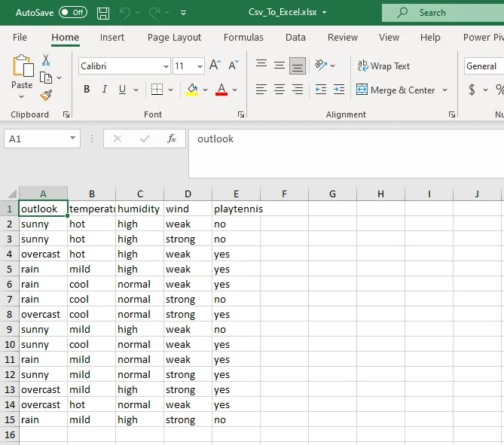Click the Center align icon
Image resolution: width=504 pixels, height=445 pixels.
[x=279, y=90]
